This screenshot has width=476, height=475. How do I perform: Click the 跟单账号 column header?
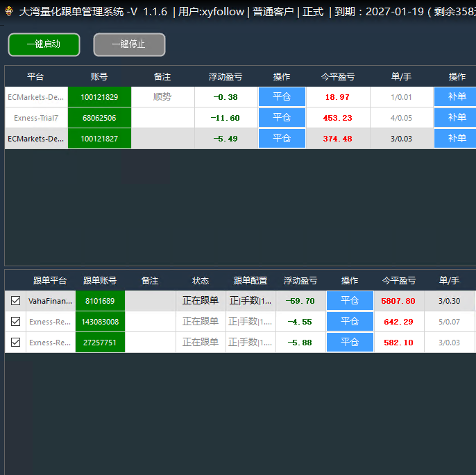(x=100, y=281)
